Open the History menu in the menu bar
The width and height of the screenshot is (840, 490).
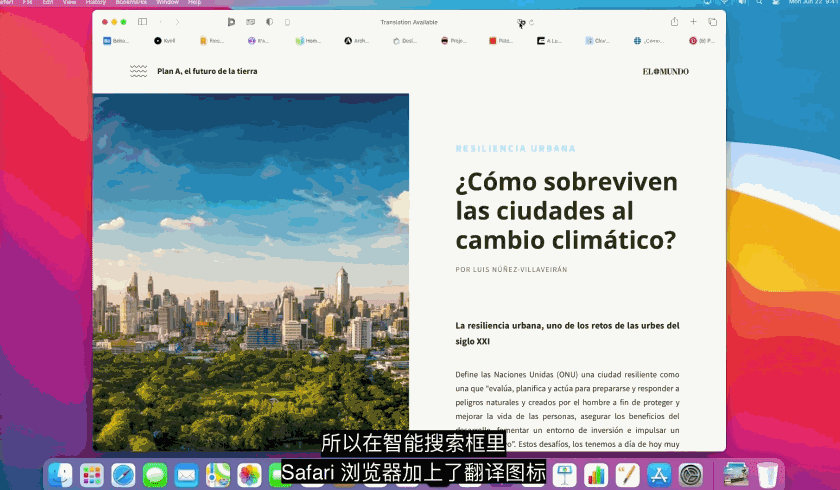(96, 3)
